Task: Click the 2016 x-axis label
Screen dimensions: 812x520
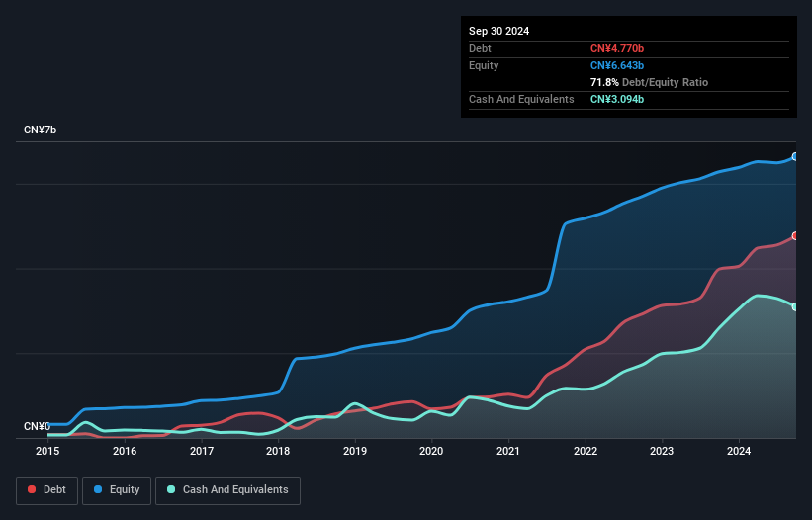Action: point(125,451)
